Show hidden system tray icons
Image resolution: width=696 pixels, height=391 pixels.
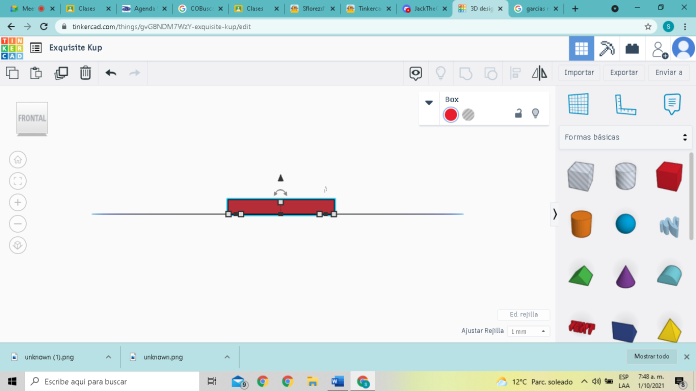(x=584, y=382)
